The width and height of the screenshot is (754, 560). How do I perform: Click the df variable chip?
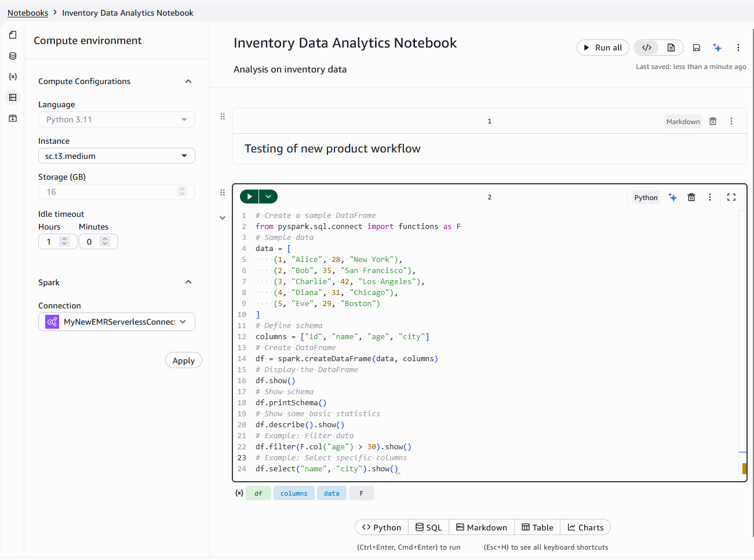coord(258,493)
